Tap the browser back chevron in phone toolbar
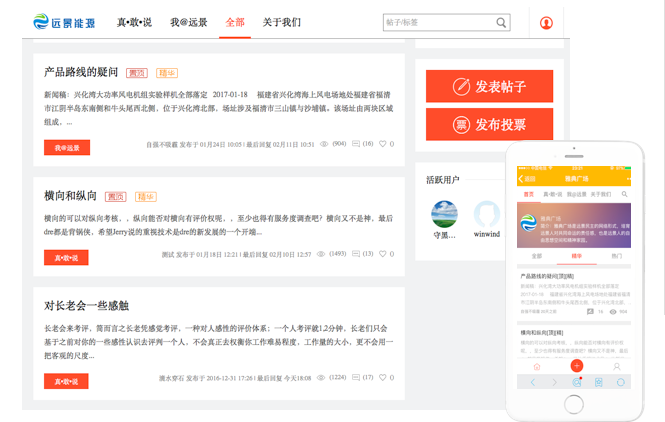Screen dimensions: 665x422 pyautogui.click(x=533, y=382)
